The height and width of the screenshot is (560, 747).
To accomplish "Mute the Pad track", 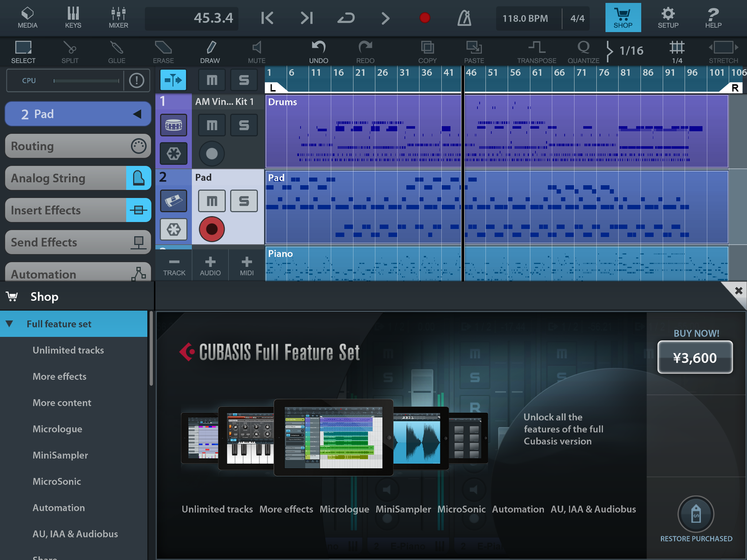I will click(x=212, y=201).
